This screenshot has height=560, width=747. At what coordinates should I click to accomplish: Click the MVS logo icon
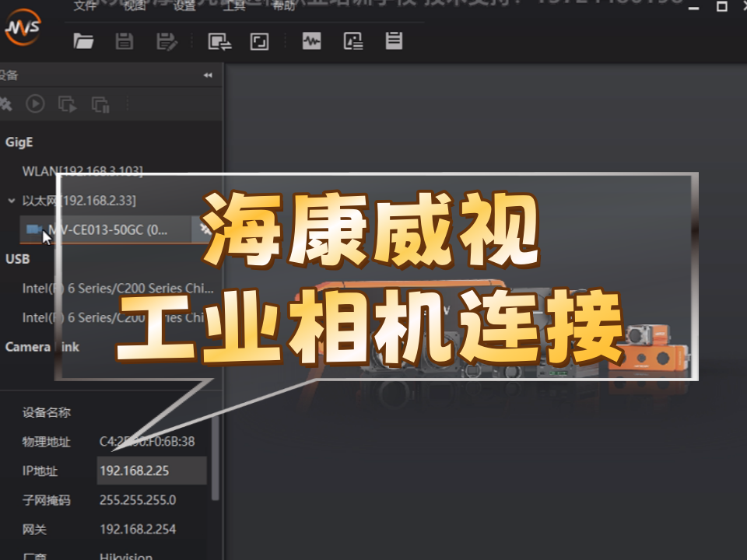point(22,30)
